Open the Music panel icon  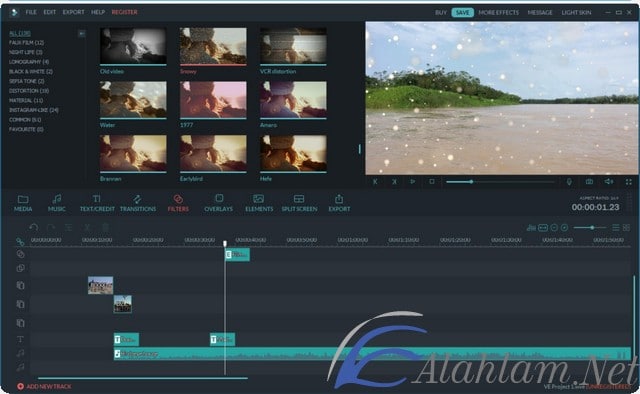tap(57, 203)
